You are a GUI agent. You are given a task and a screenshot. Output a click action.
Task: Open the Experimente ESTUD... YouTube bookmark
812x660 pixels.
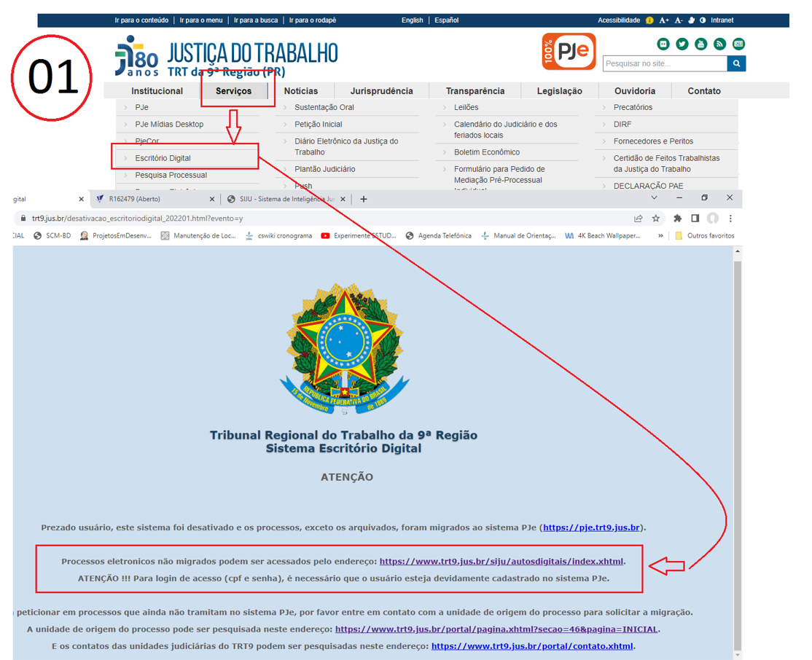coord(359,235)
